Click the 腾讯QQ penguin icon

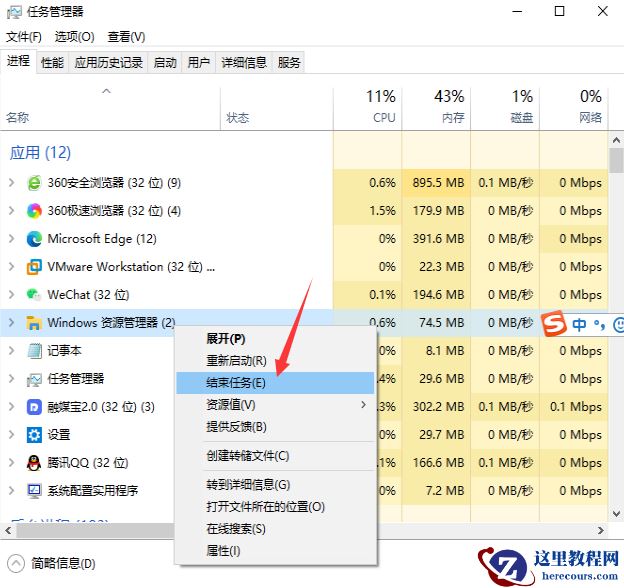coord(34,463)
